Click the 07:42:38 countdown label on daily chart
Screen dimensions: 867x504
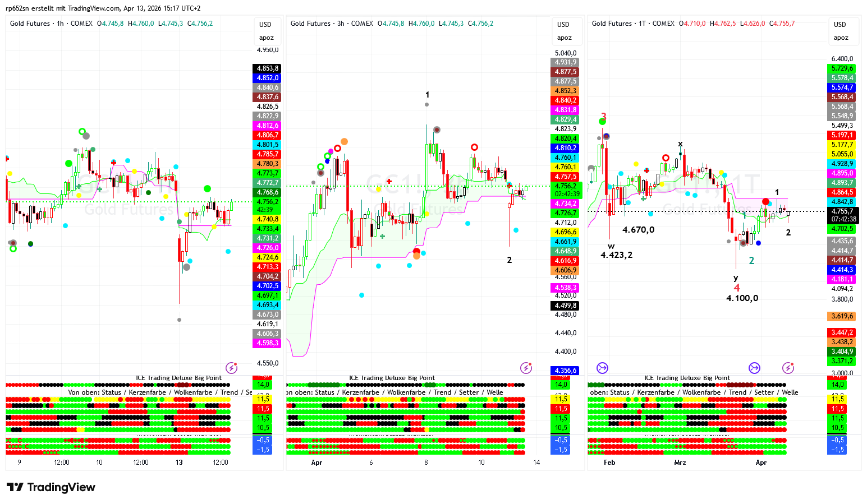pyautogui.click(x=843, y=219)
